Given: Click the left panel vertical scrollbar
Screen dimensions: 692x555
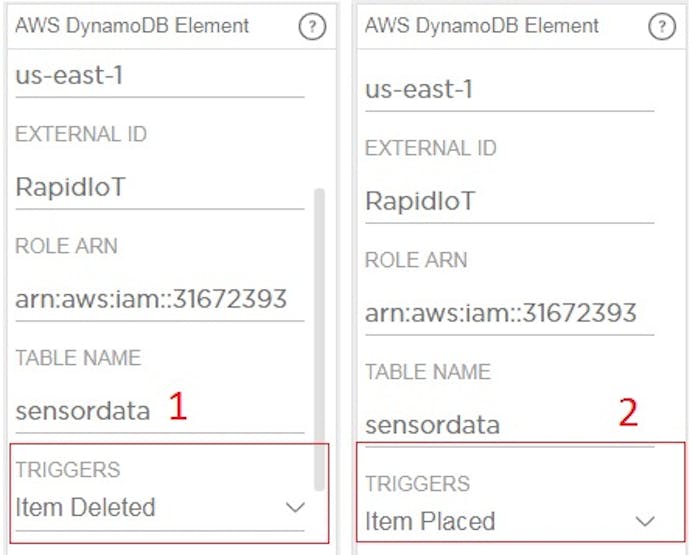Looking at the screenshot, I should tap(319, 339).
